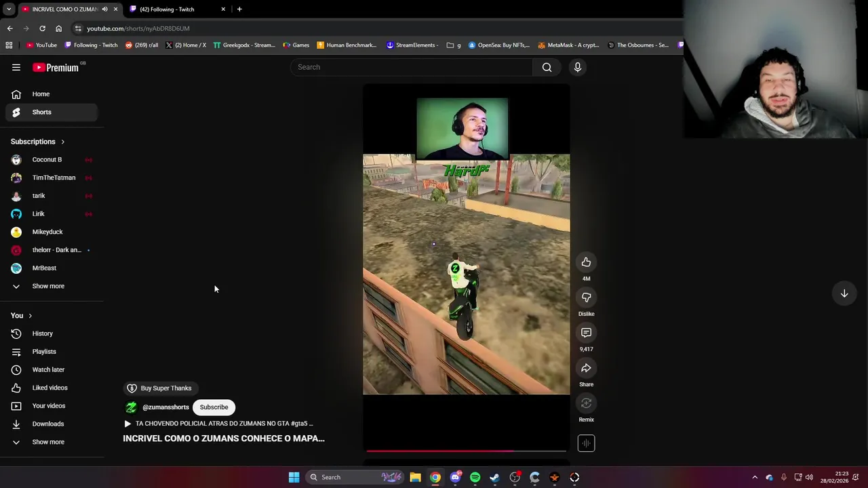Click the @zumansshorts channel avatar

tap(131, 407)
